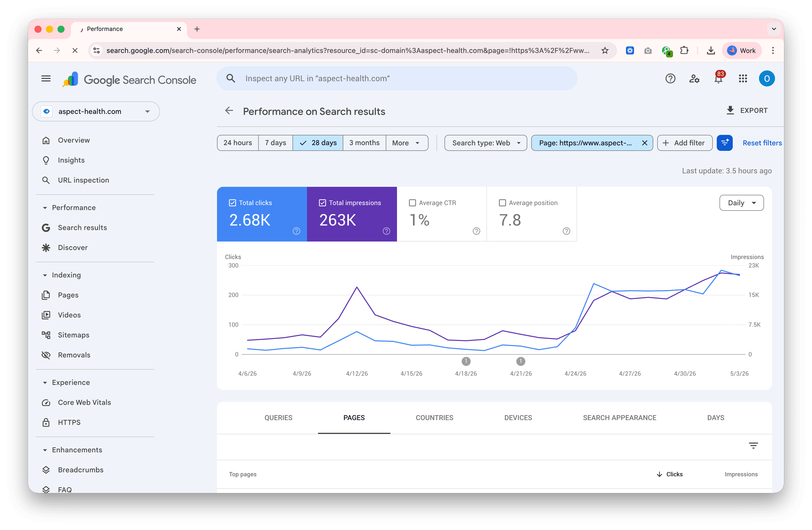Switch to the DAYS tab
Viewport: 812px width, 530px height.
coord(715,418)
